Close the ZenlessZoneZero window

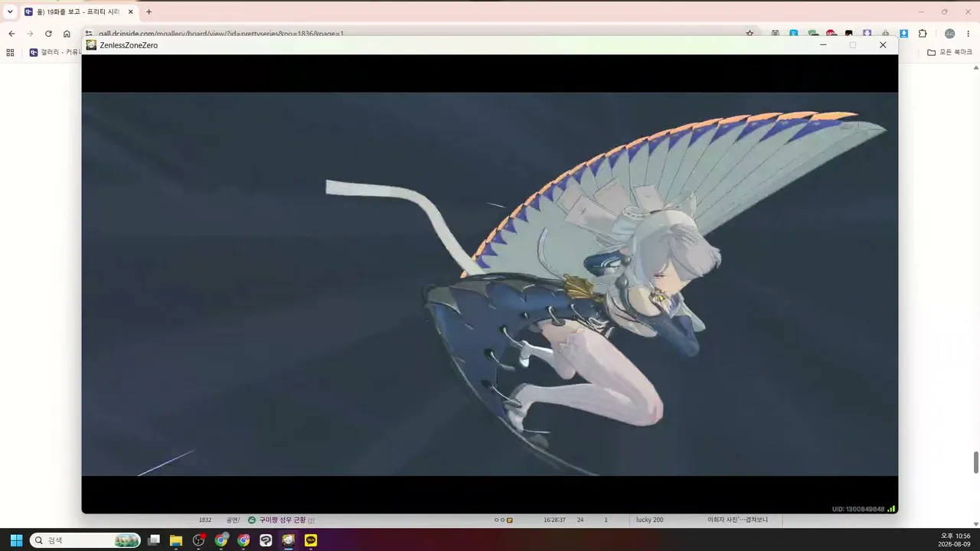tap(883, 45)
